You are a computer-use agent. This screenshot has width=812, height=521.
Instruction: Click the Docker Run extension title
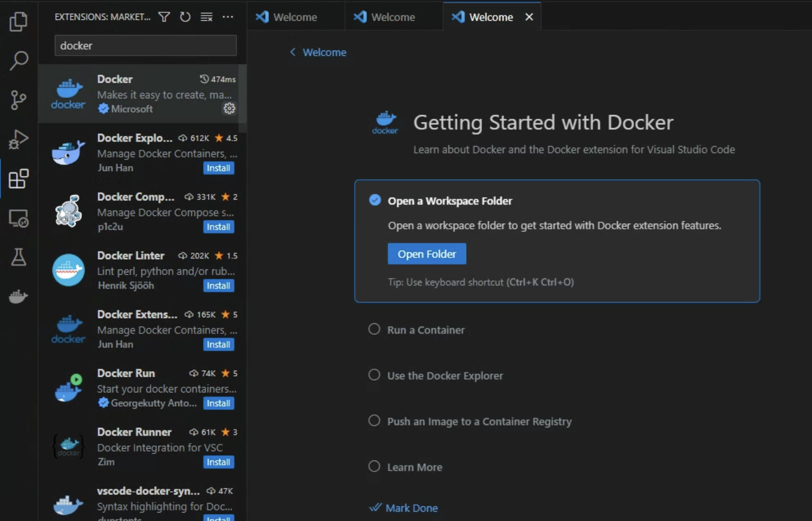tap(126, 373)
